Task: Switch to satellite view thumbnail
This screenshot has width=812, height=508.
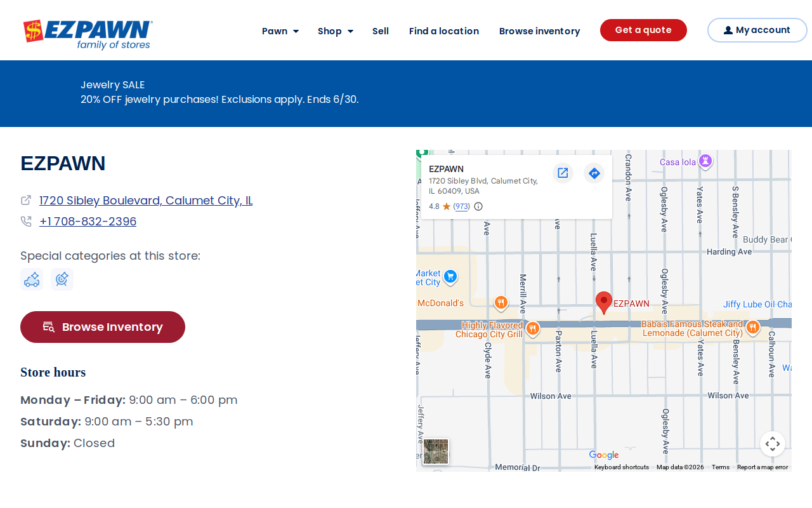Action: 436,451
